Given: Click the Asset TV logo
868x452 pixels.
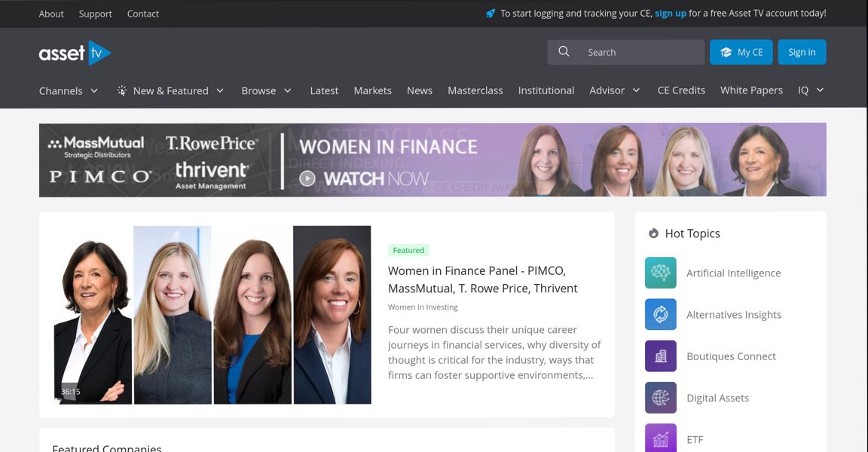Looking at the screenshot, I should [x=75, y=53].
